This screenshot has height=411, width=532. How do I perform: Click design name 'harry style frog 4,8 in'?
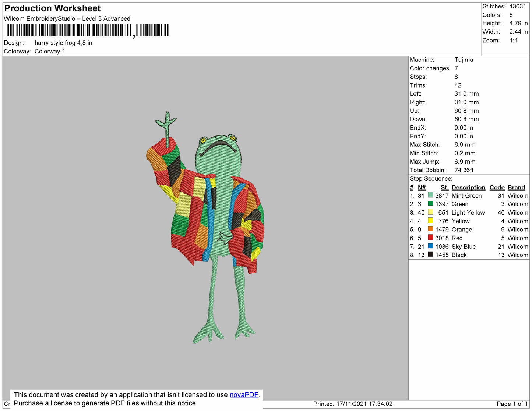point(63,43)
